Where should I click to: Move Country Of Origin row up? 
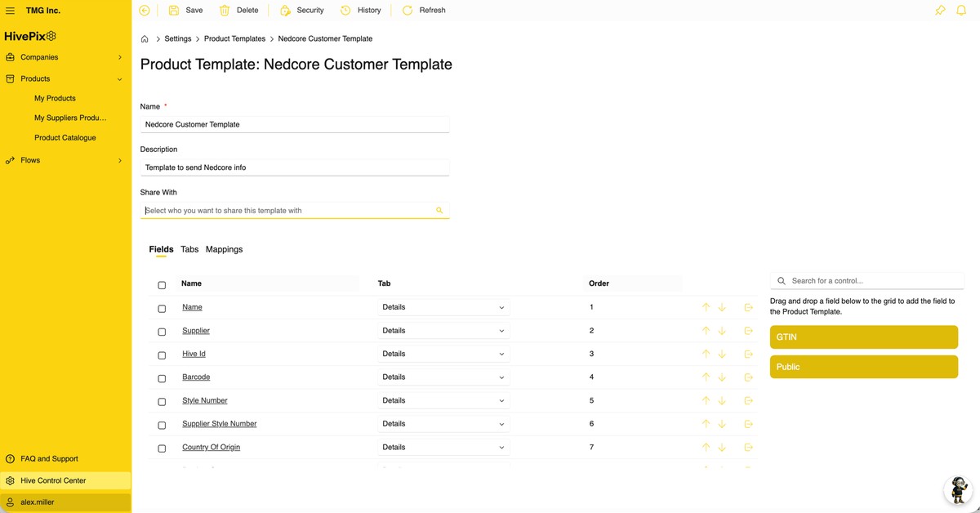tap(706, 448)
